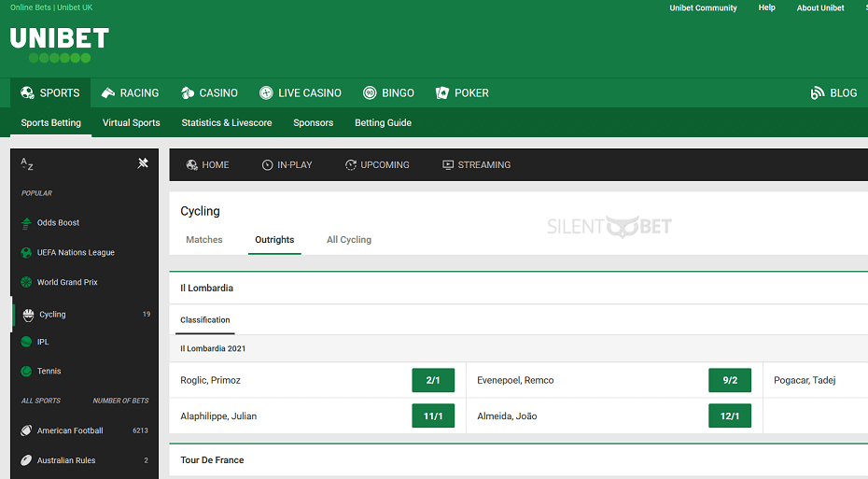The image size is (868, 479).
Task: Open Statistics & Livescore
Action: [227, 122]
